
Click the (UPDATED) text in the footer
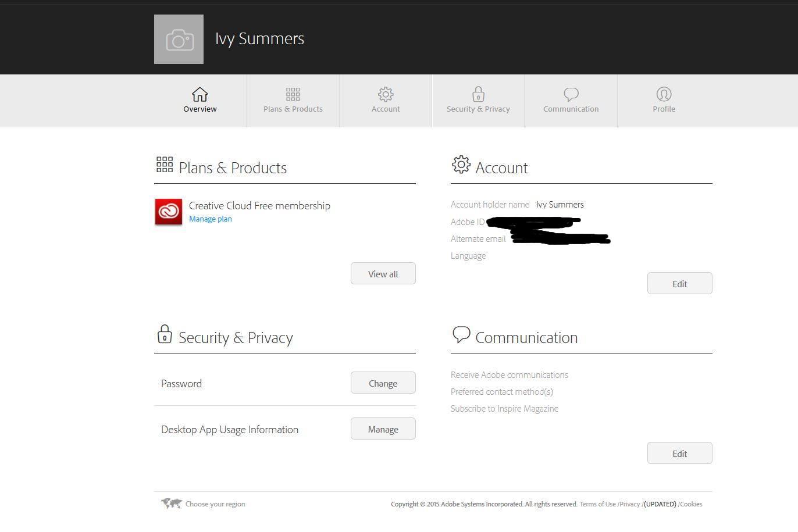(660, 504)
